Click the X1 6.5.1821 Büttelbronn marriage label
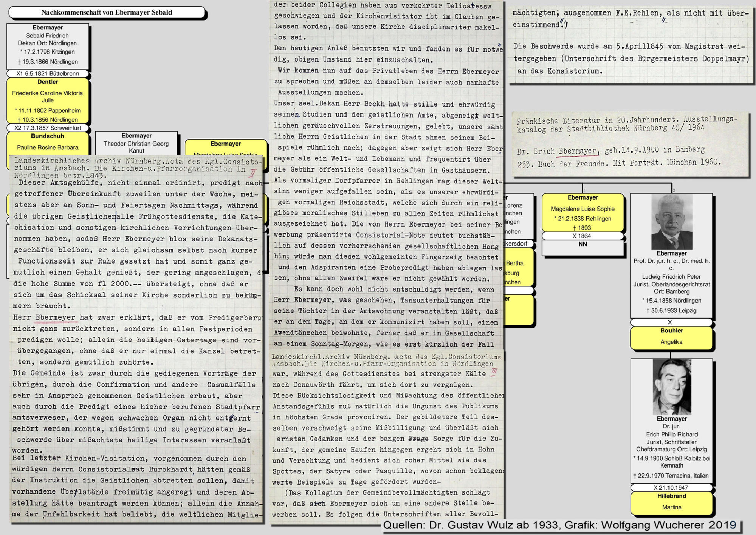Image resolution: width=756 pixels, height=535 pixels. (48, 74)
